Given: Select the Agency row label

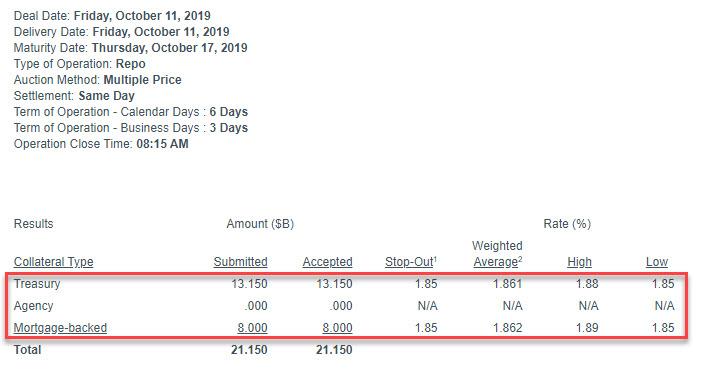Looking at the screenshot, I should coord(33,306).
